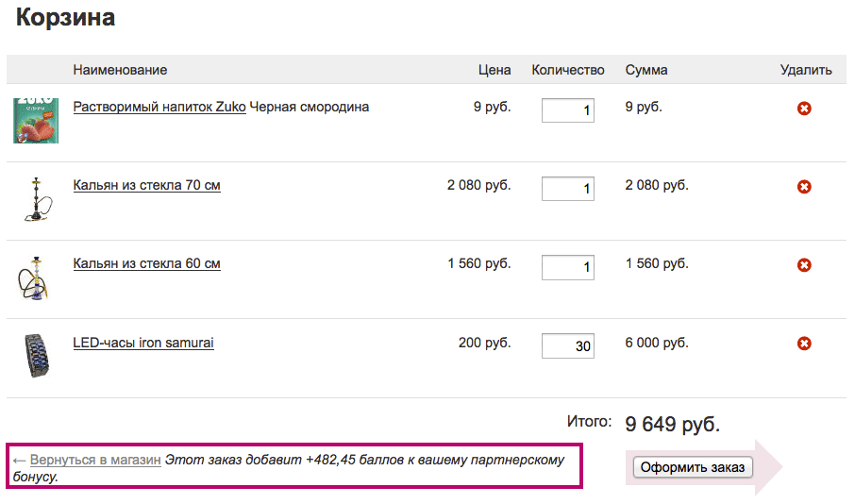Open the Кальян из стекла 70 см link

[146, 185]
